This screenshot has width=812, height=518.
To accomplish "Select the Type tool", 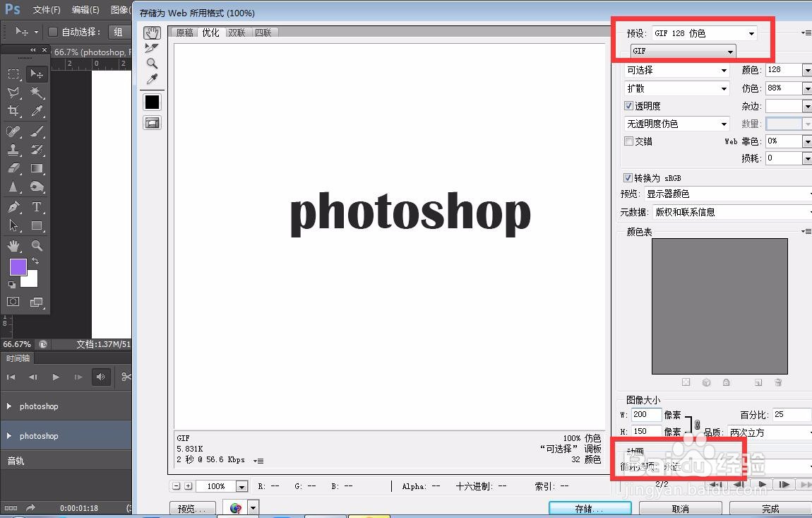I will (36, 207).
